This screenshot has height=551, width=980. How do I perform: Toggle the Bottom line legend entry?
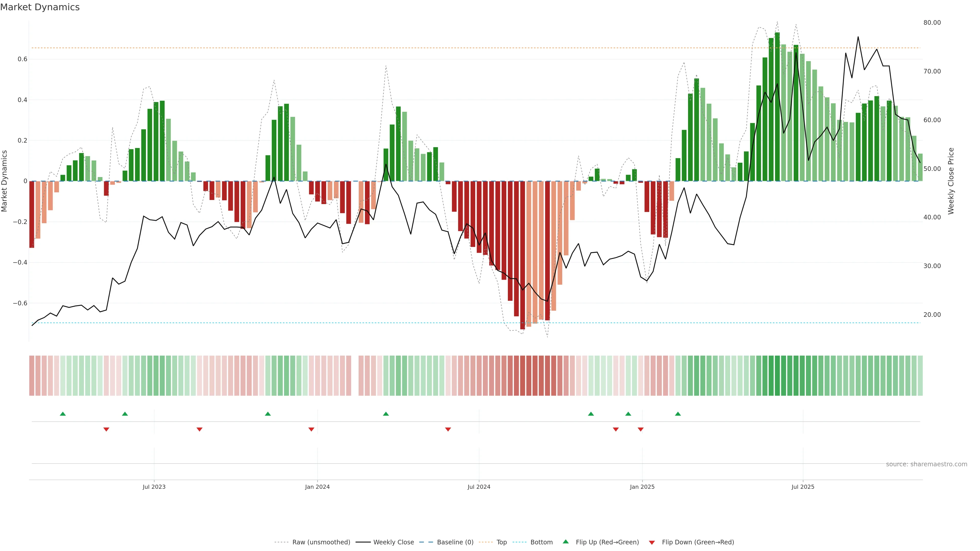tap(541, 542)
